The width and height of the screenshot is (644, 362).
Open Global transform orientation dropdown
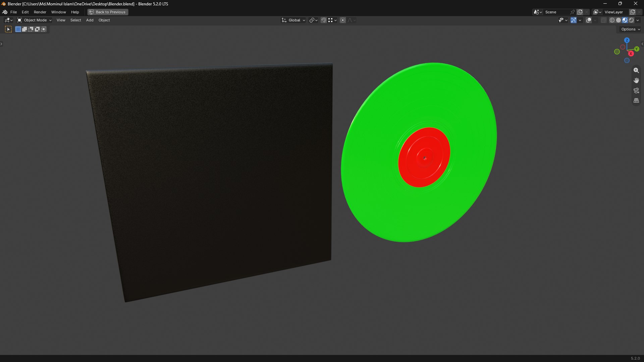point(293,20)
